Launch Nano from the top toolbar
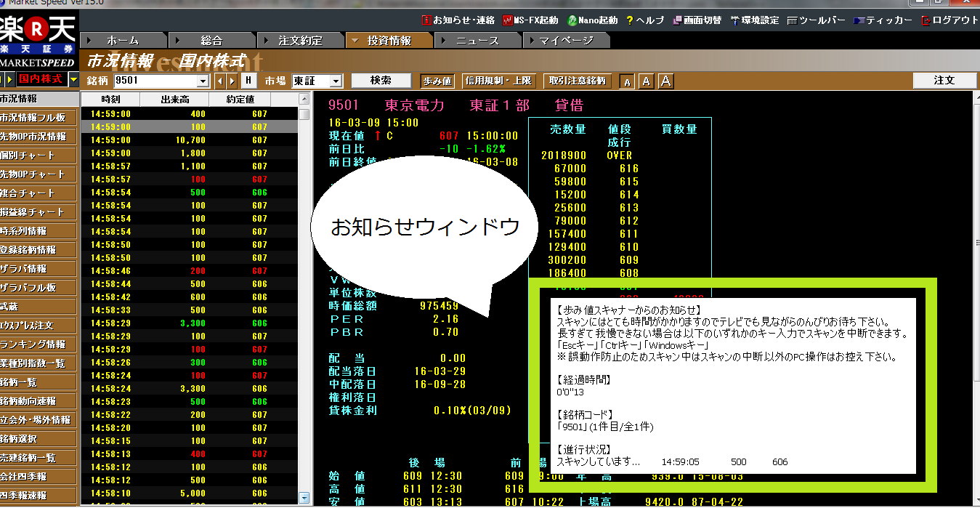The image size is (980, 508). tap(592, 20)
